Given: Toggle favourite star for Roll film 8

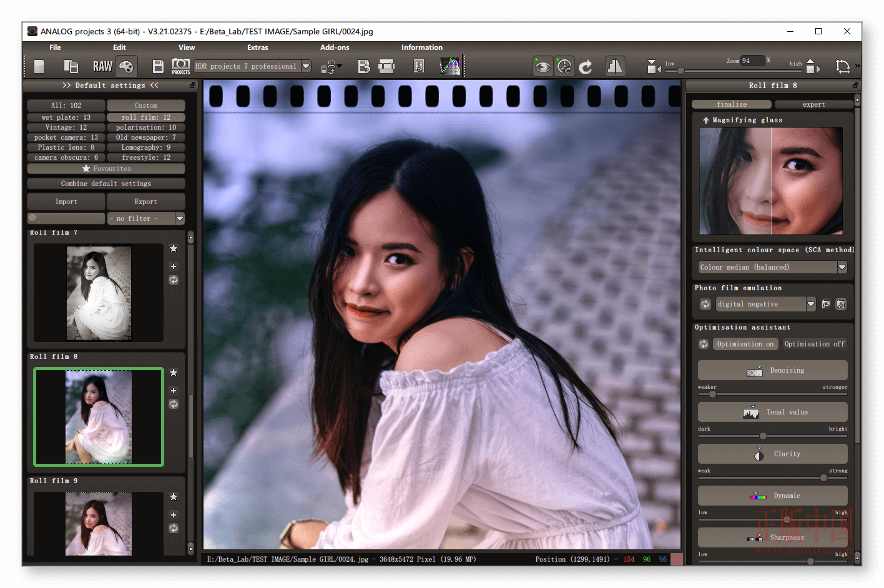Looking at the screenshot, I should (x=174, y=373).
